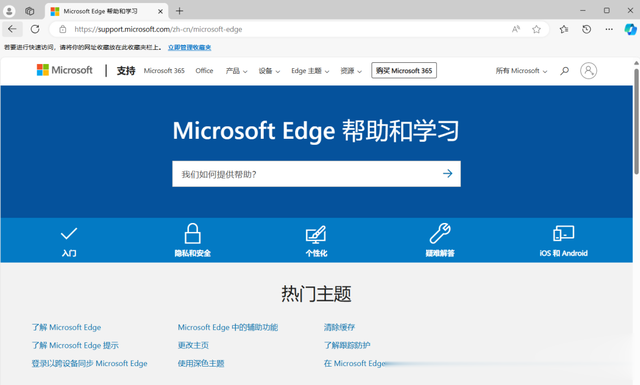The height and width of the screenshot is (385, 640).
Task: Click the 立即管理收藏夹 link
Action: pos(189,47)
